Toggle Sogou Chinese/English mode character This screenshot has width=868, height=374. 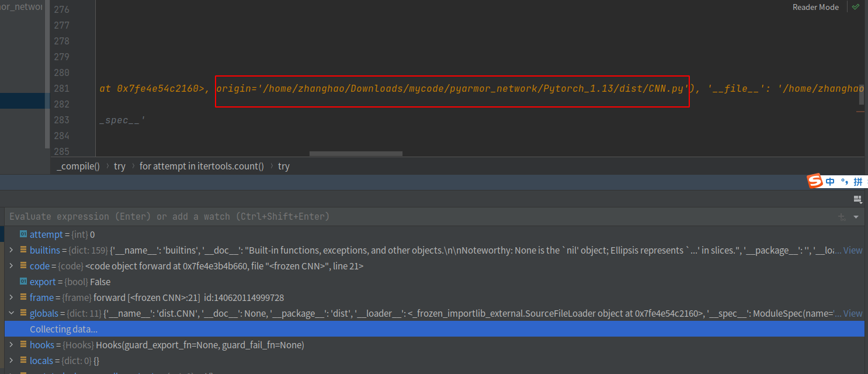tap(830, 182)
